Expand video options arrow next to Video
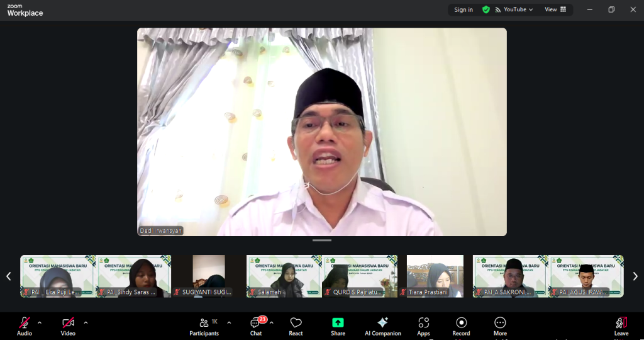This screenshot has width=644, height=340. [86, 322]
